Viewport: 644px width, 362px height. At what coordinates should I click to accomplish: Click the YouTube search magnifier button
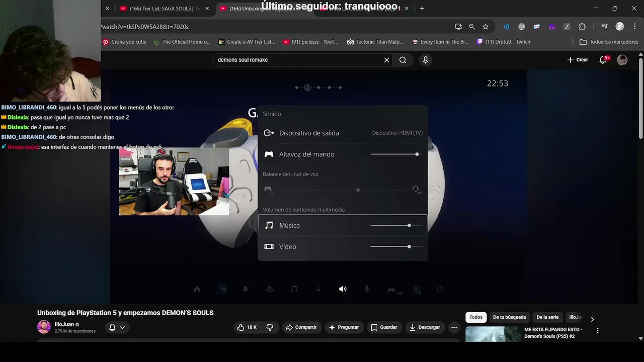click(403, 60)
